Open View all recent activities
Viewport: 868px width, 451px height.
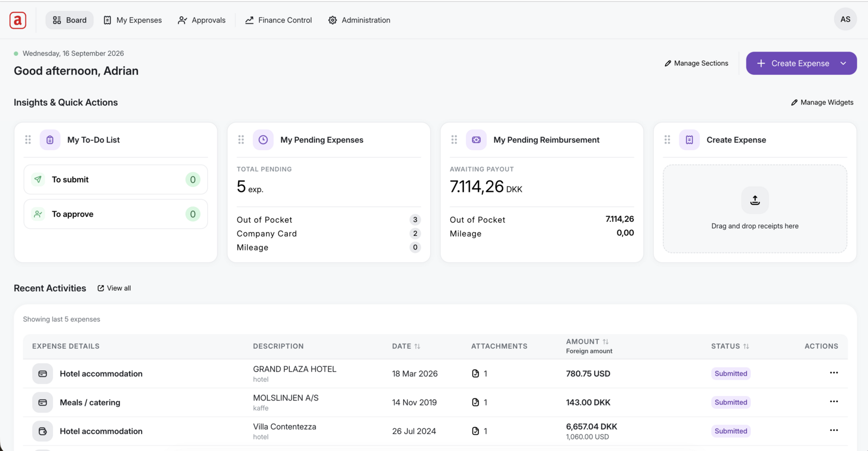114,288
